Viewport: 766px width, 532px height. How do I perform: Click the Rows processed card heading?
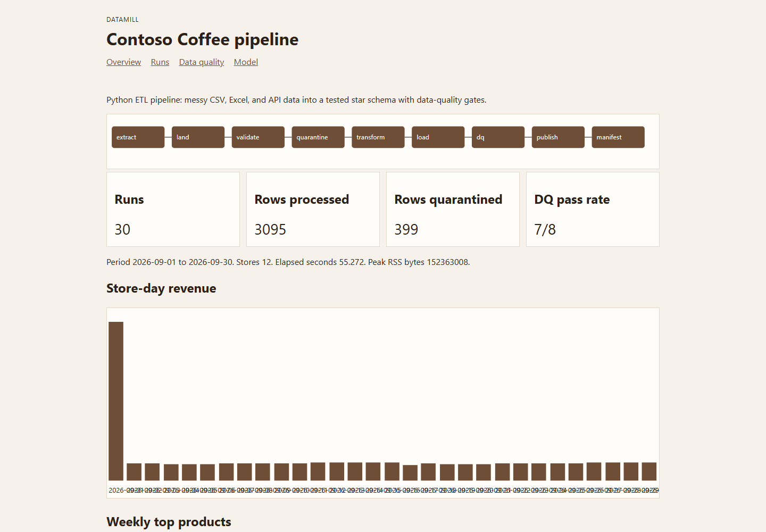[302, 199]
